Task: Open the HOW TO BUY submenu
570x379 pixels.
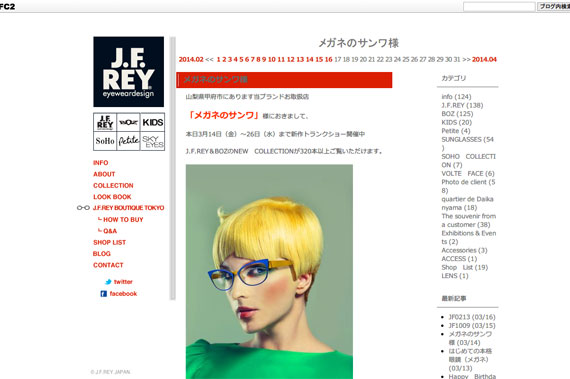Action: [123, 219]
